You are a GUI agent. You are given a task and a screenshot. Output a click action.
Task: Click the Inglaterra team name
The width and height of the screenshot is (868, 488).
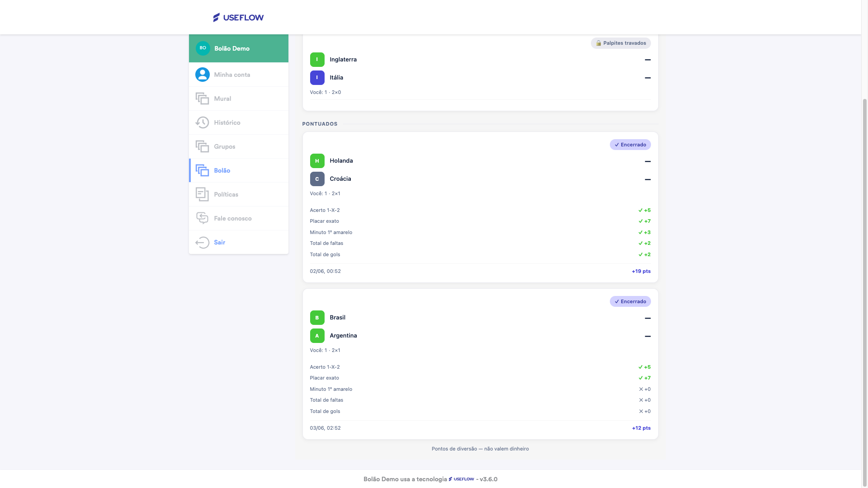pyautogui.click(x=343, y=59)
